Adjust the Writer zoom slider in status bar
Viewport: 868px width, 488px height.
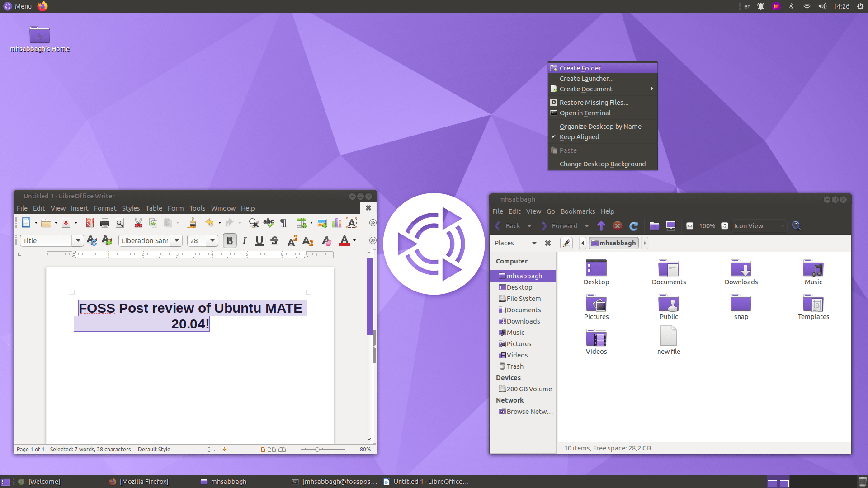tap(318, 450)
